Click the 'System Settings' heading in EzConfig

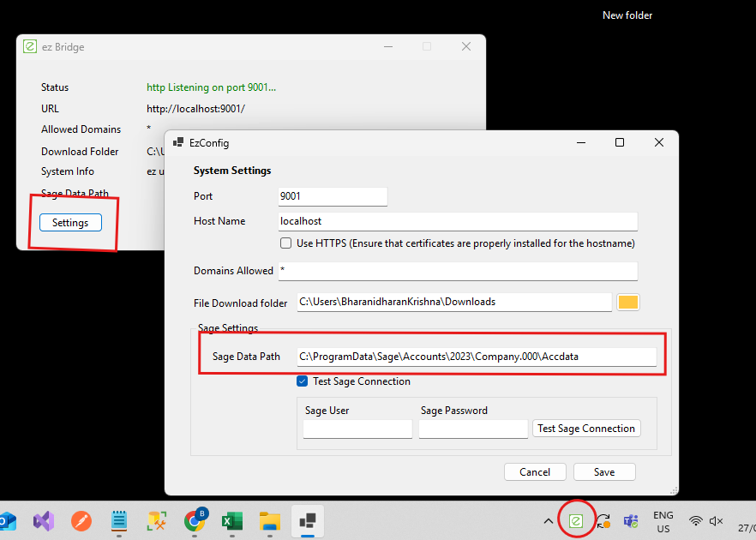tap(232, 171)
